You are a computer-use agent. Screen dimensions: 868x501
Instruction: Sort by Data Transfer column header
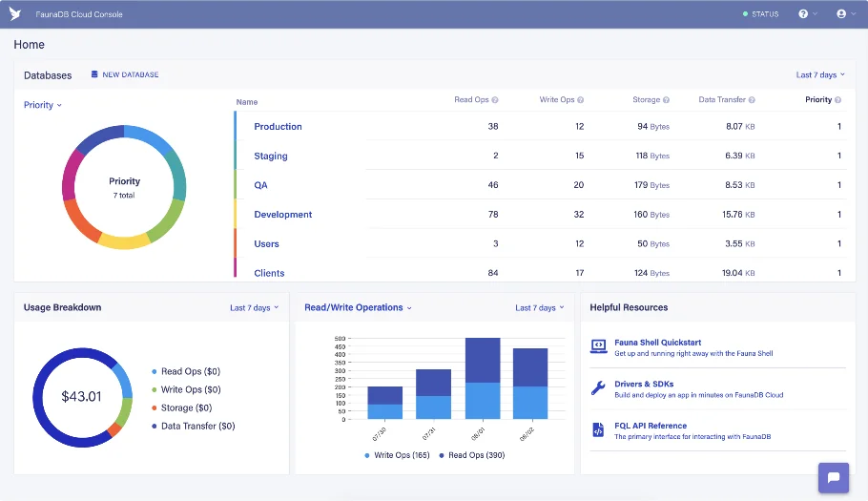(722, 99)
